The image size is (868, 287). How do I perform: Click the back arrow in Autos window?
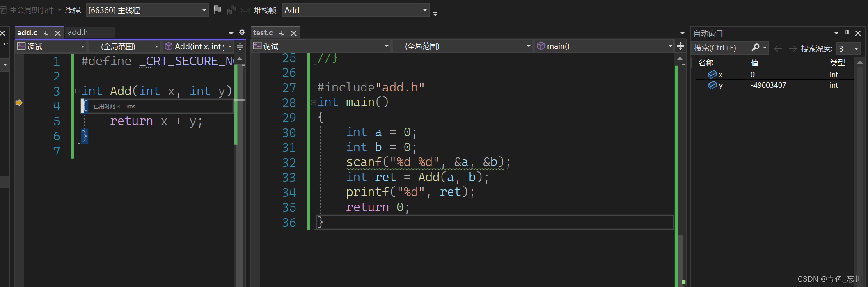click(x=778, y=49)
